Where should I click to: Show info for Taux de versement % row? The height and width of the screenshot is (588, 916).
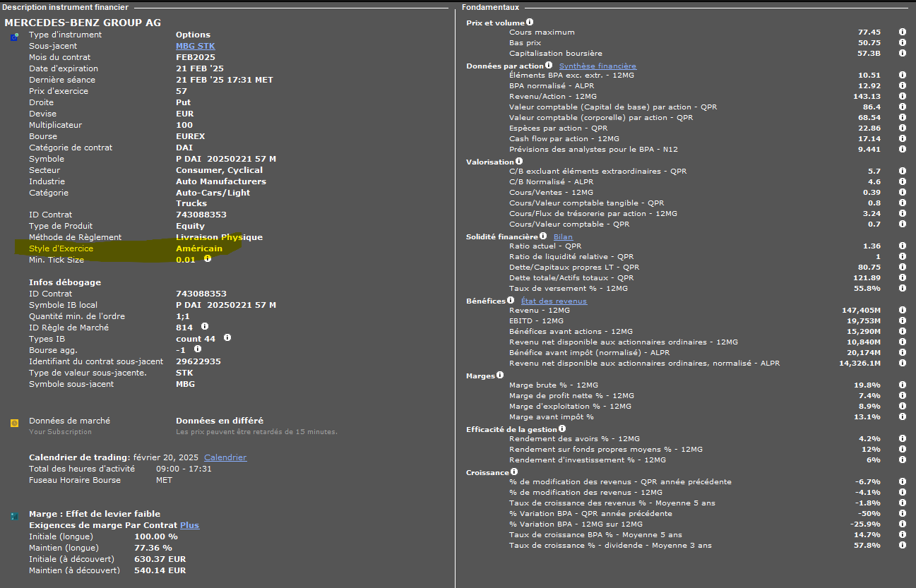[x=903, y=288]
